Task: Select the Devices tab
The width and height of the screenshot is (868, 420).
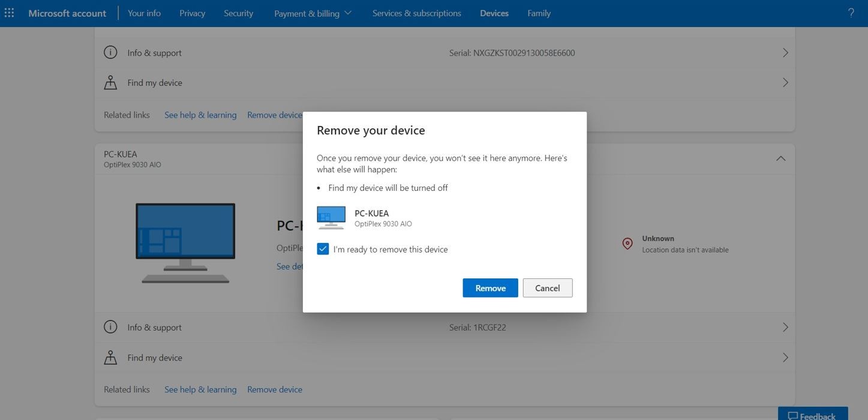Action: pos(494,13)
